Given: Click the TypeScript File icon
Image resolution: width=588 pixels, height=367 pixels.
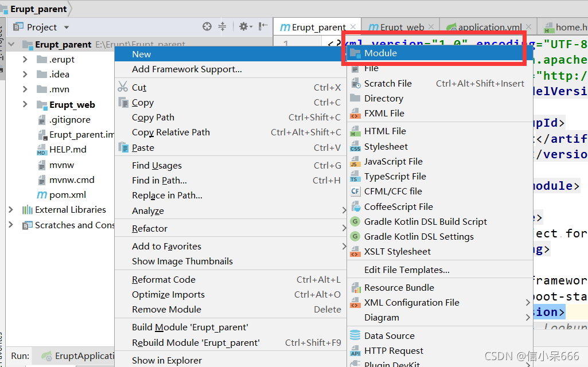Looking at the screenshot, I should pyautogui.click(x=355, y=177).
